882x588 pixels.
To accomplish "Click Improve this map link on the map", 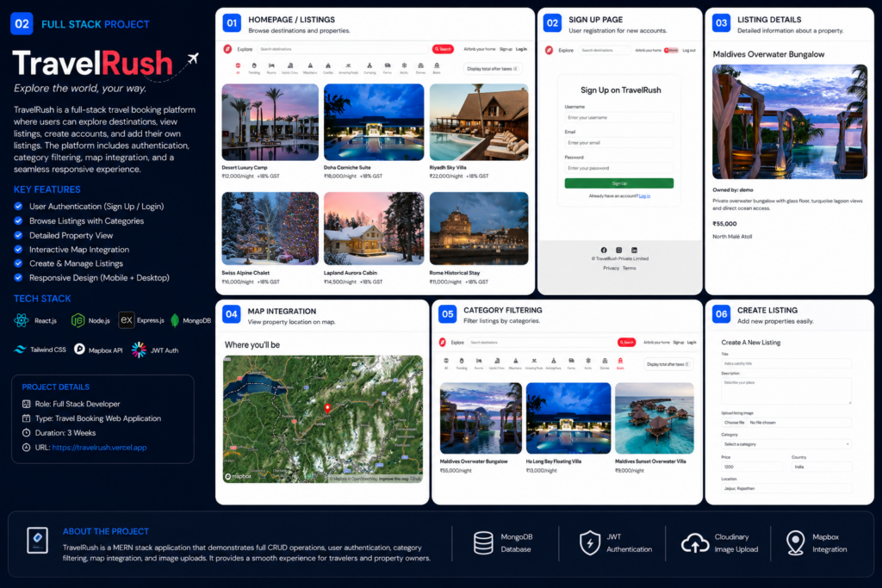I will click(x=394, y=479).
